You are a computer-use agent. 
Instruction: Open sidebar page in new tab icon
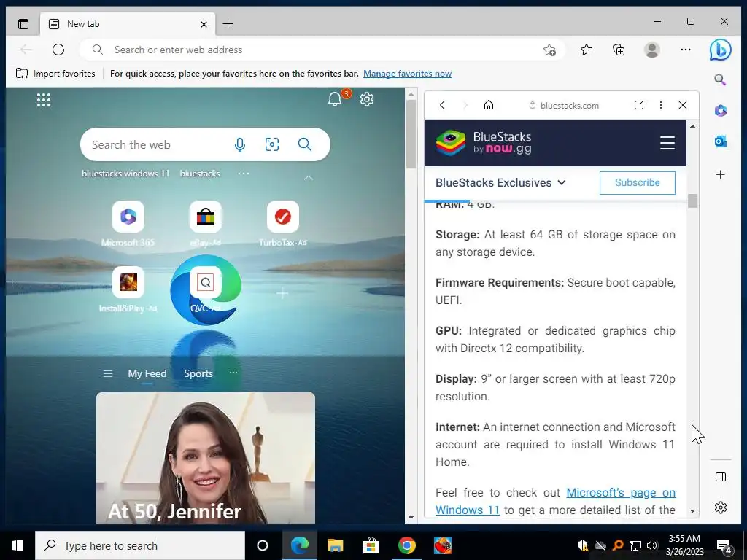click(x=639, y=105)
